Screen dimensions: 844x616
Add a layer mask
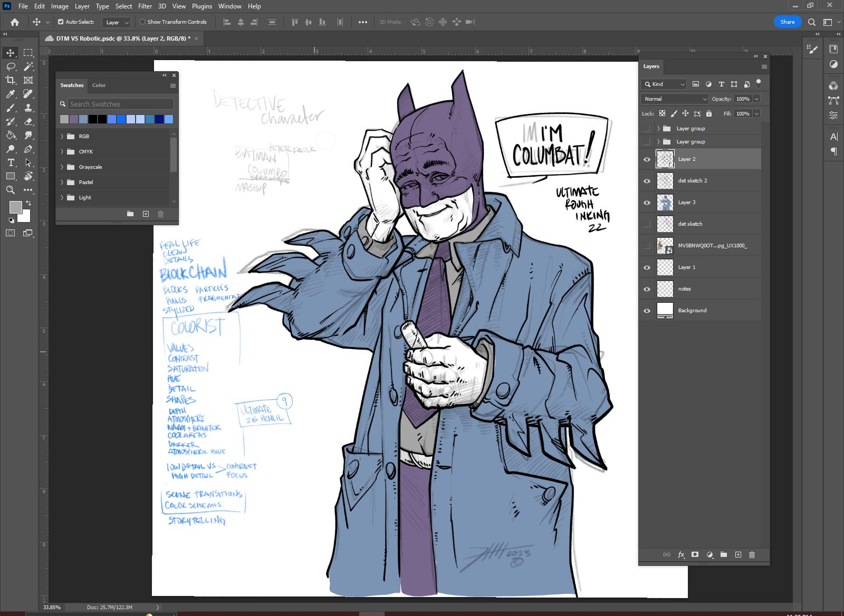click(x=695, y=554)
